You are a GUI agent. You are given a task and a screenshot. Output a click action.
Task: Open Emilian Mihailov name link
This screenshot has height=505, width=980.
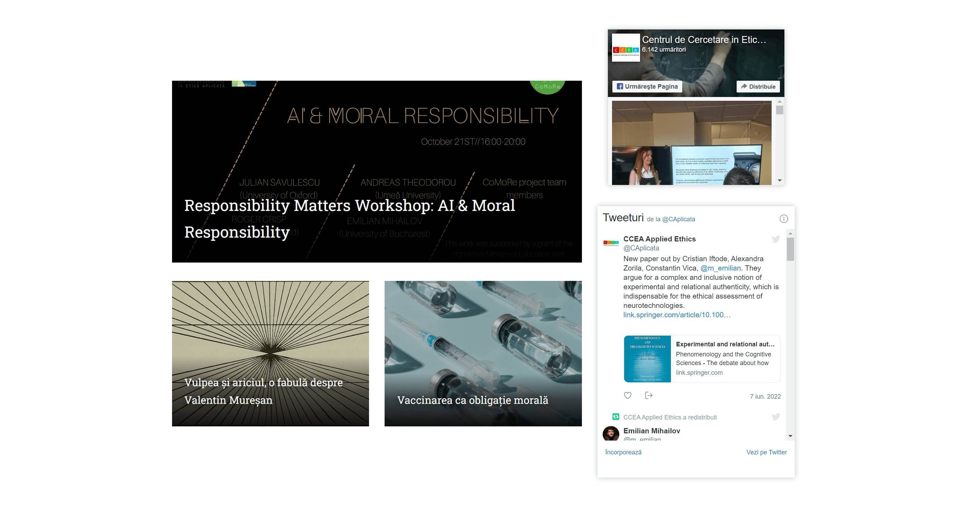pos(651,431)
